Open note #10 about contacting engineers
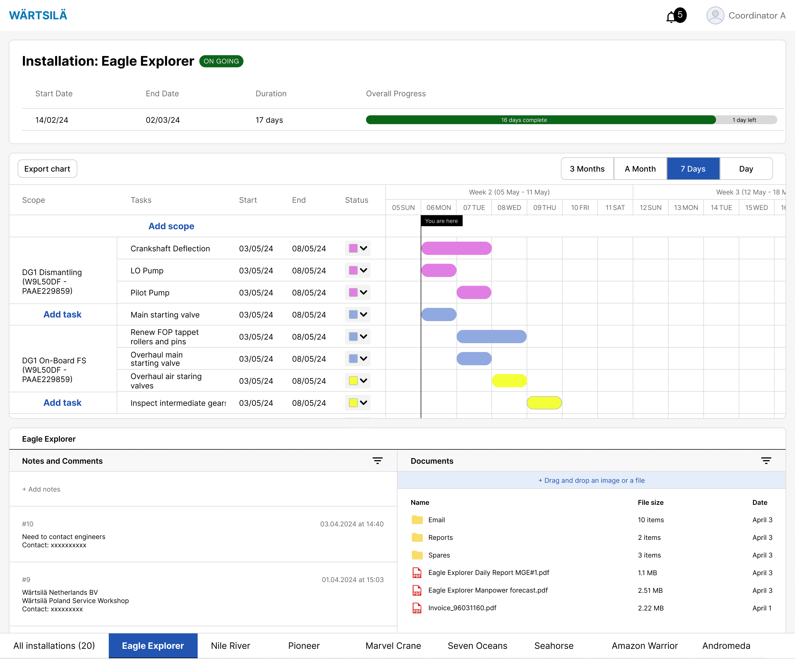Viewport: 795px width, 672px height. point(203,534)
